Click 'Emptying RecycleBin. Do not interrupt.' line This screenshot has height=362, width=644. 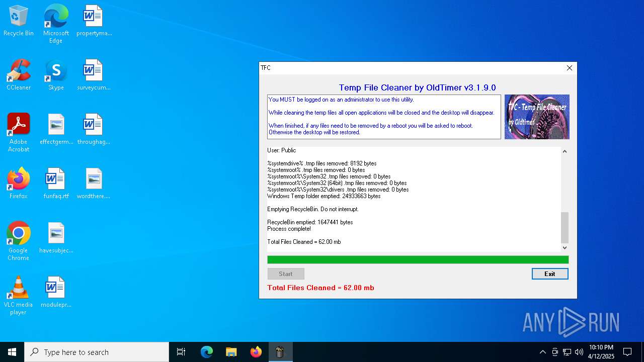(x=313, y=209)
